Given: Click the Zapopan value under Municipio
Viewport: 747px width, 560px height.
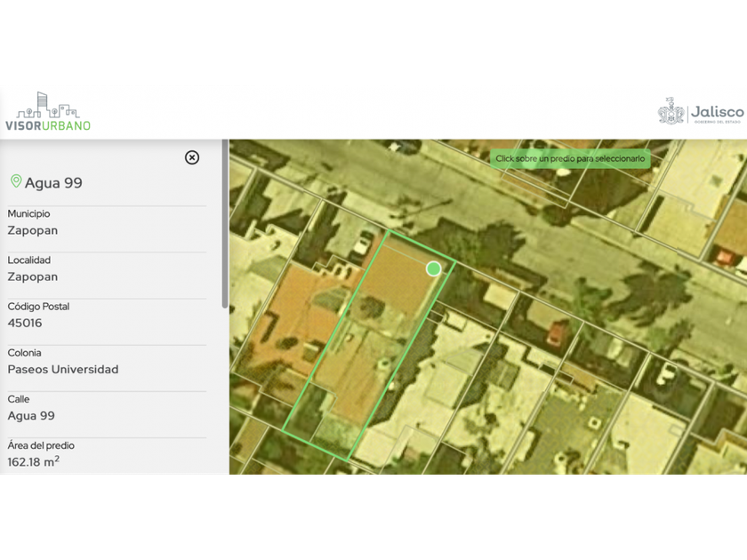Looking at the screenshot, I should click(x=33, y=230).
